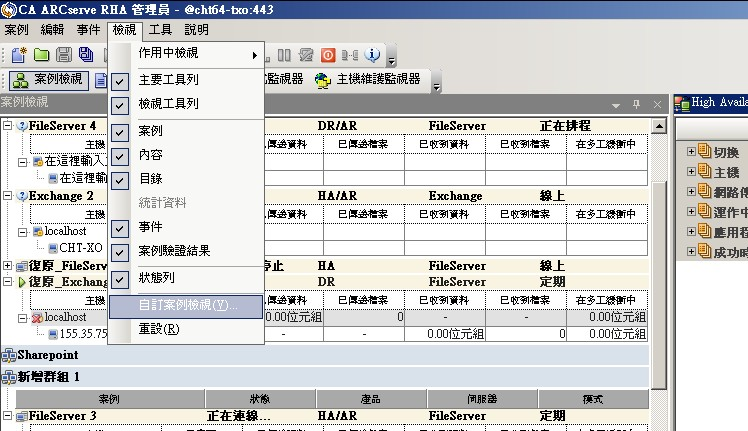Open the 作用中檢視 submenu
The height and width of the screenshot is (431, 748).
tap(187, 54)
